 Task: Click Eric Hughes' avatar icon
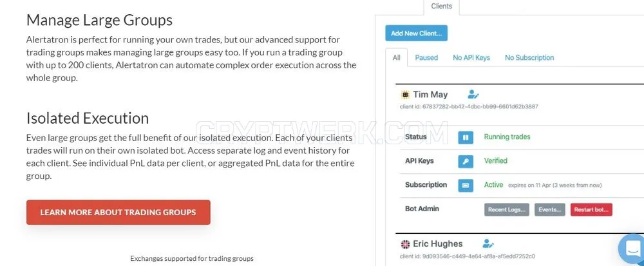(405, 244)
